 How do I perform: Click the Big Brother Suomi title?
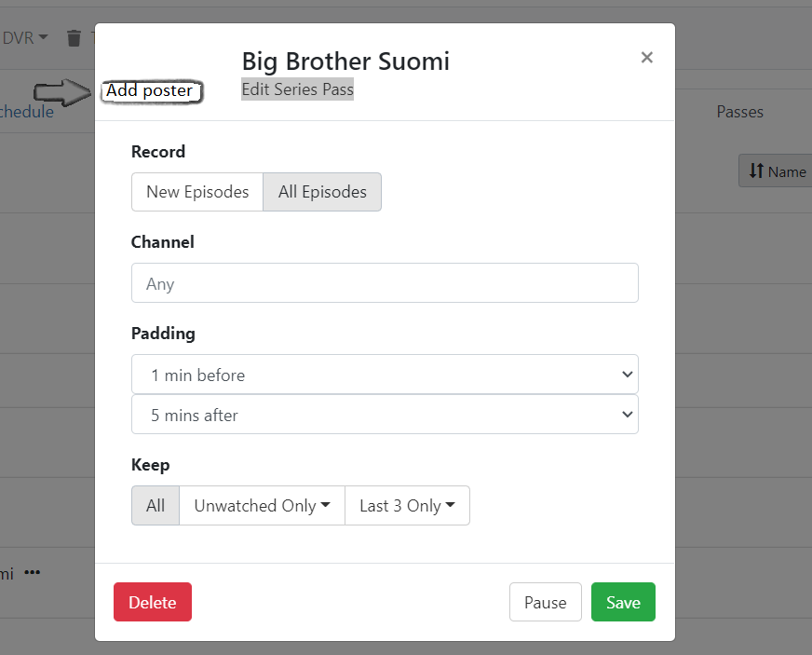(x=345, y=61)
